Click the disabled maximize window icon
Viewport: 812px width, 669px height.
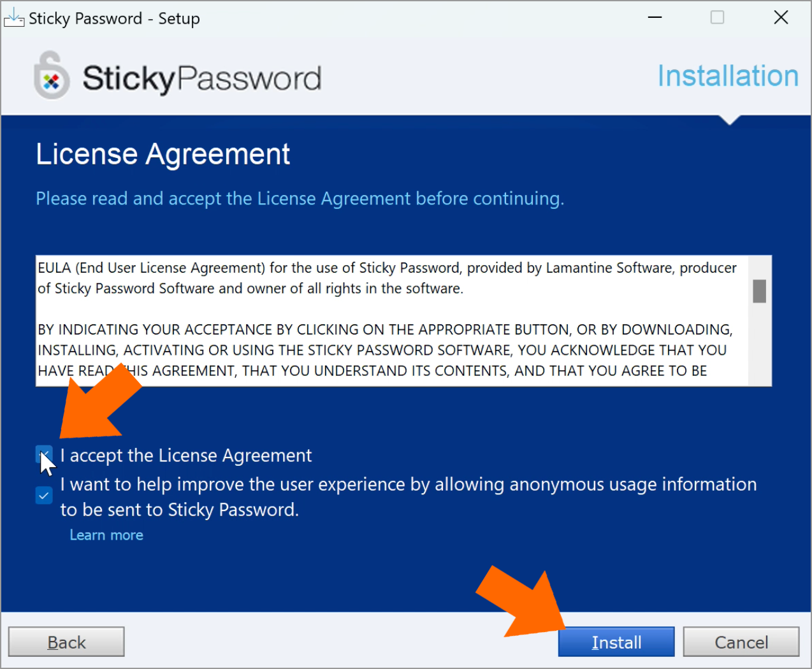pyautogui.click(x=718, y=17)
